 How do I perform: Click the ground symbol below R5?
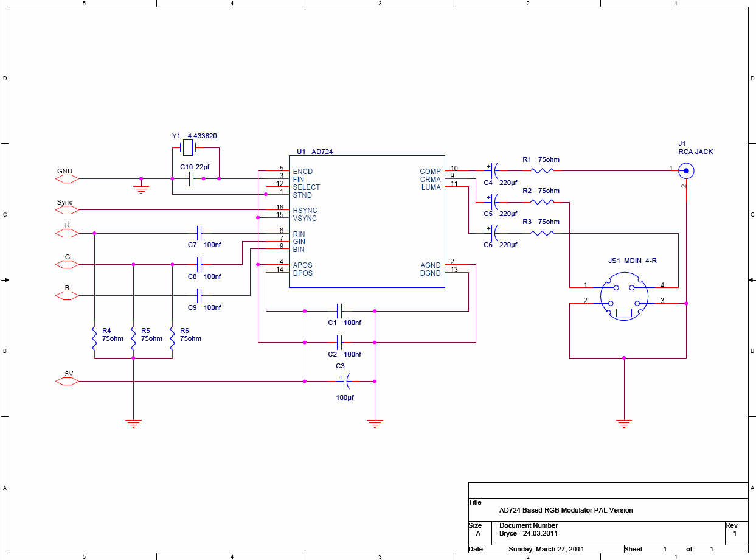(x=133, y=424)
